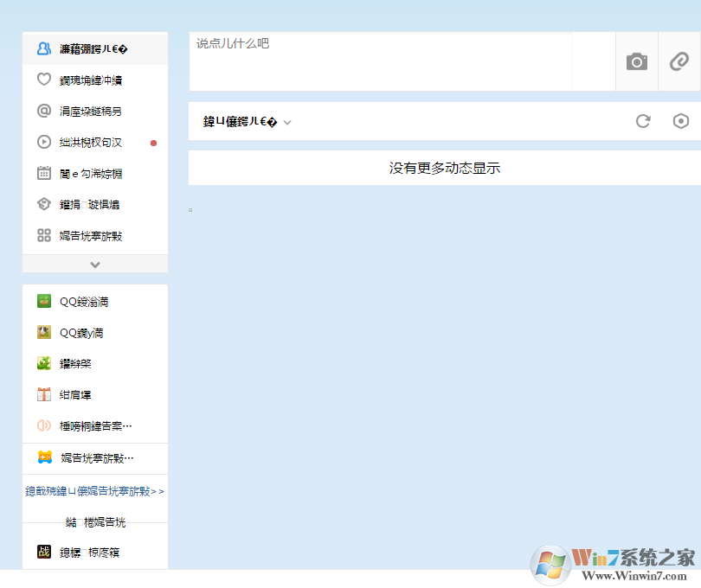This screenshot has width=701, height=588.
Task: Select the heart icon sidebar item
Action: click(91, 80)
